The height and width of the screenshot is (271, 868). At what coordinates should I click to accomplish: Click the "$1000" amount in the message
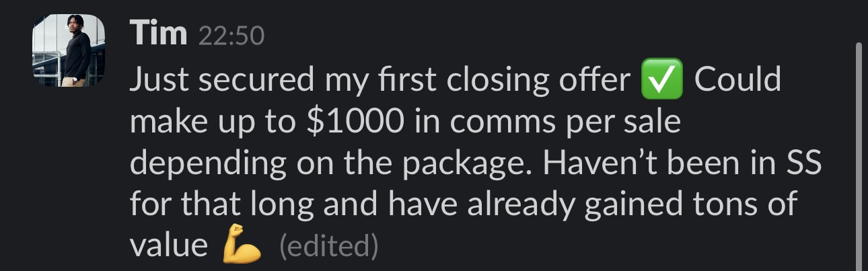point(355,123)
